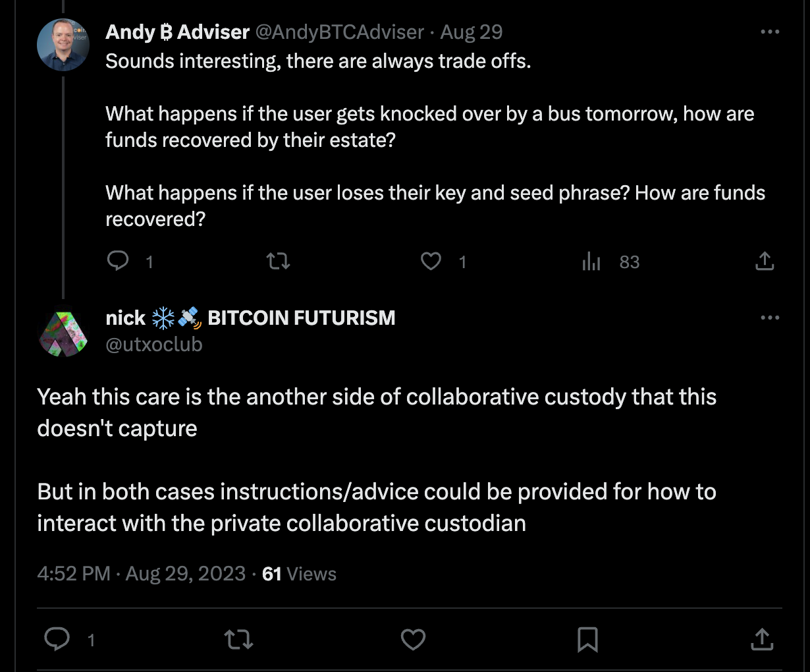Screen dimensions: 810x672
Task: Open the 4:52 PM Aug 29, 2023 timestamp
Action: tap(141, 574)
